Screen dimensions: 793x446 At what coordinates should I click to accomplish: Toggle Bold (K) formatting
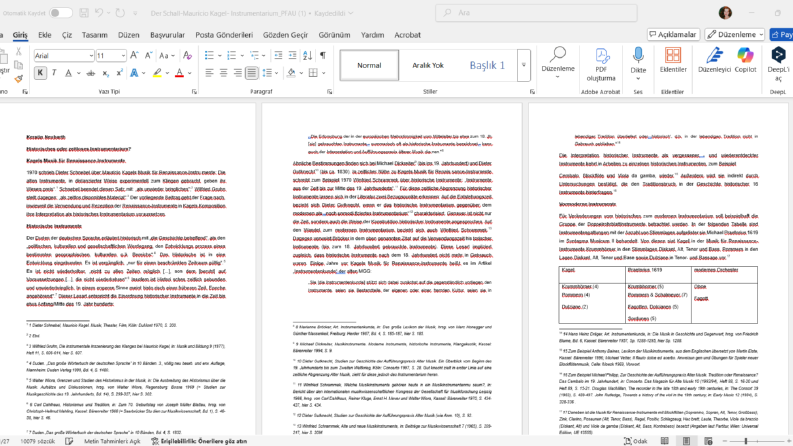(40, 73)
